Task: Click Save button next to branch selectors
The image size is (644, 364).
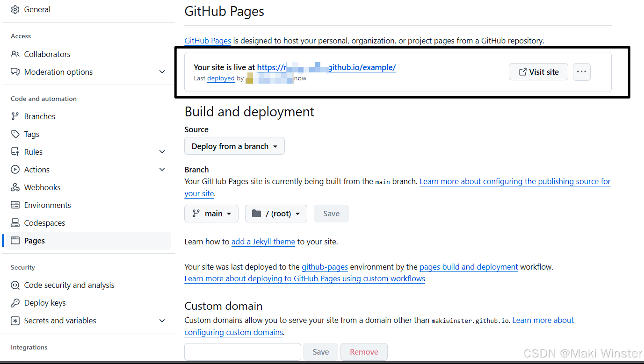Action: (x=331, y=214)
